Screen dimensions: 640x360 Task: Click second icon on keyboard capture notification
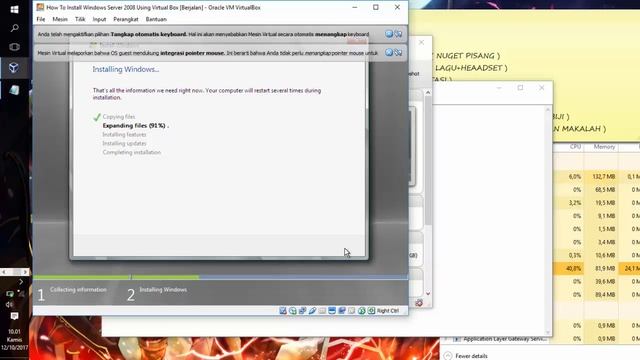click(398, 34)
